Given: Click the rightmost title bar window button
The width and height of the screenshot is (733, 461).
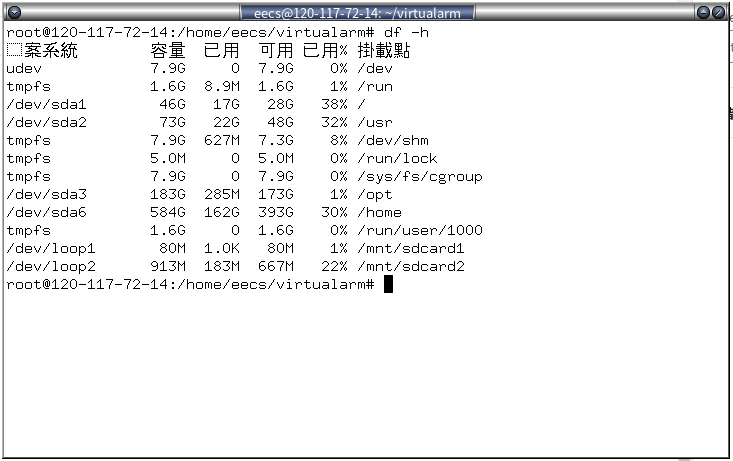Looking at the screenshot, I should pos(719,12).
